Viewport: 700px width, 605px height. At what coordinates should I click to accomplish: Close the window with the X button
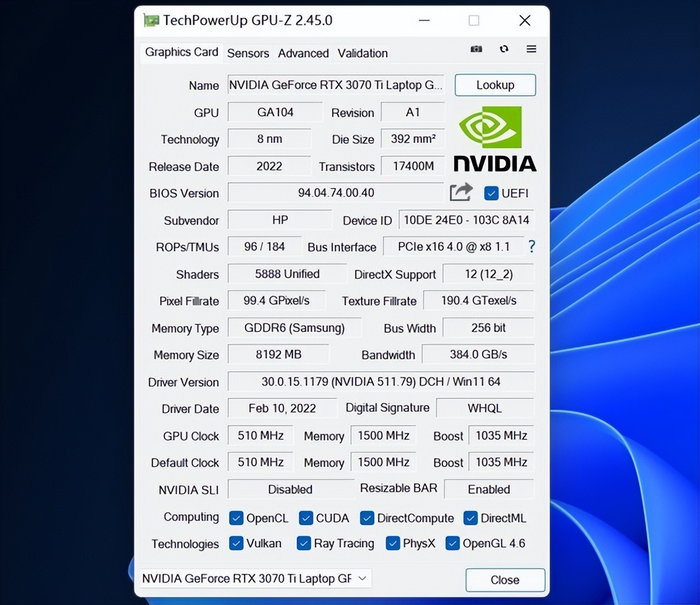(525, 21)
